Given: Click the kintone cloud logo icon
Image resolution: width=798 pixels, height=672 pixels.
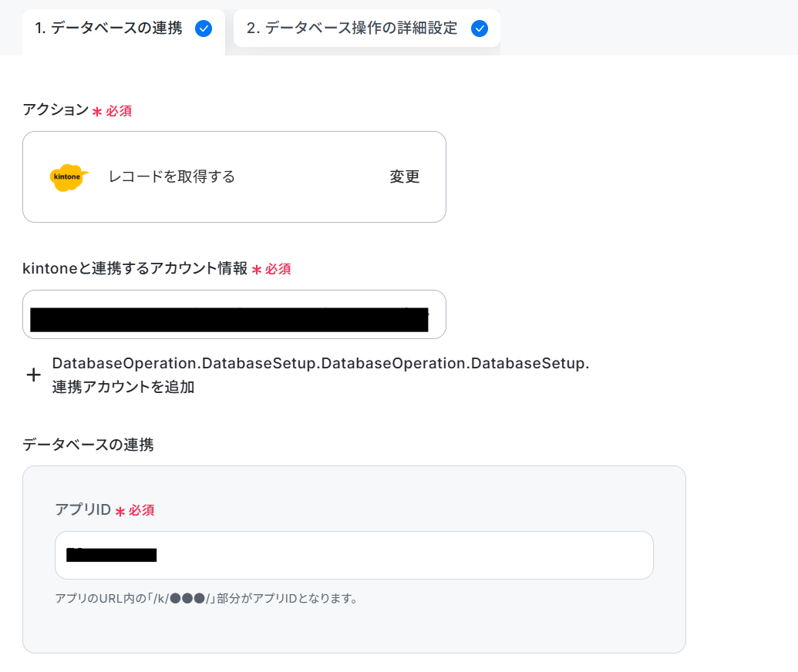Looking at the screenshot, I should [69, 177].
